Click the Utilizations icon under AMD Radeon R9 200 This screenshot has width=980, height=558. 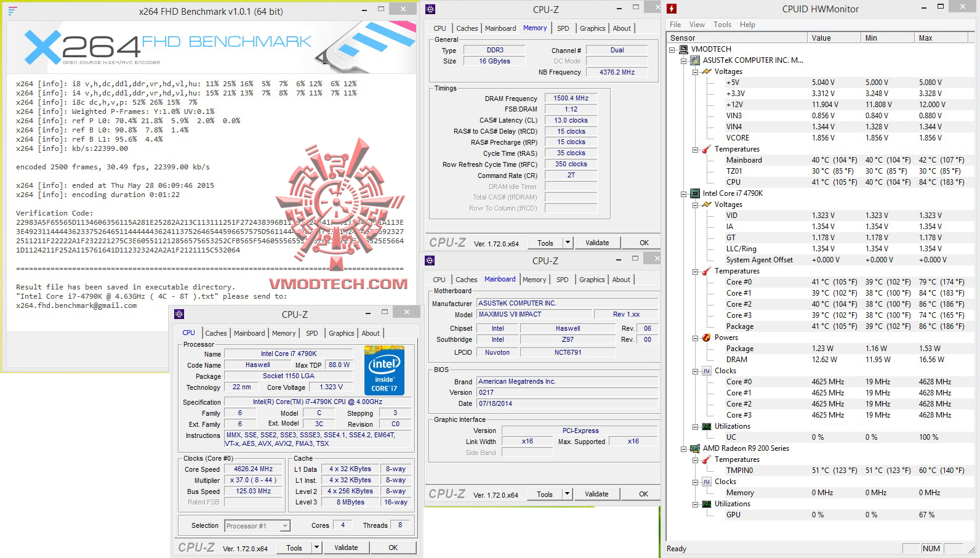click(x=707, y=504)
